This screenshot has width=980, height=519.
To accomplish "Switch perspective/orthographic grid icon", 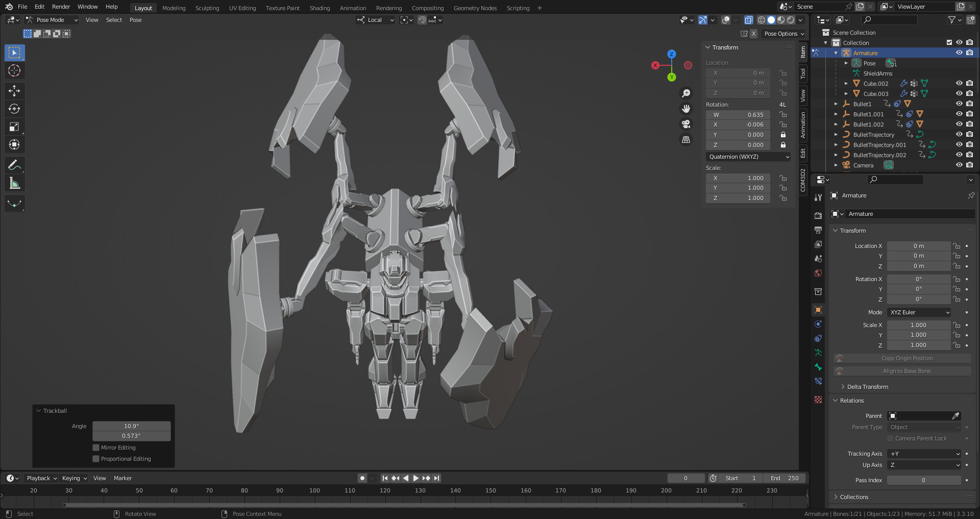I will tap(686, 139).
